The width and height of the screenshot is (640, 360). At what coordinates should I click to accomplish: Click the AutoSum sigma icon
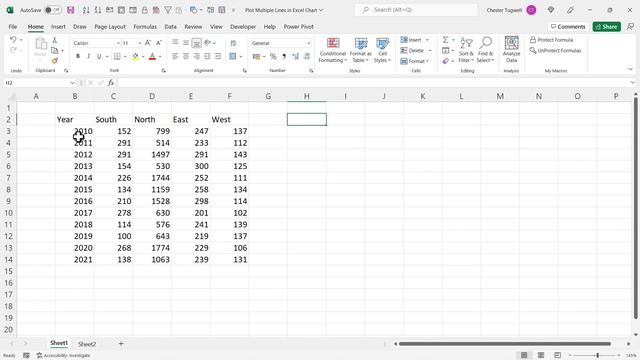point(446,40)
